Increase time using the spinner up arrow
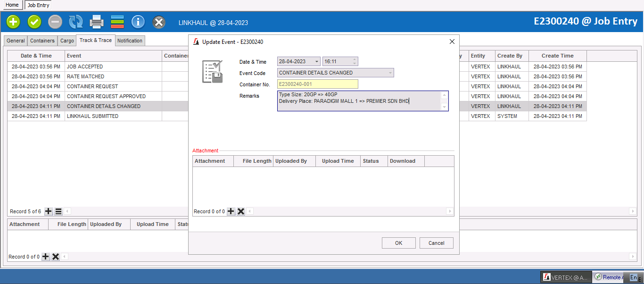The image size is (644, 284). (355, 59)
